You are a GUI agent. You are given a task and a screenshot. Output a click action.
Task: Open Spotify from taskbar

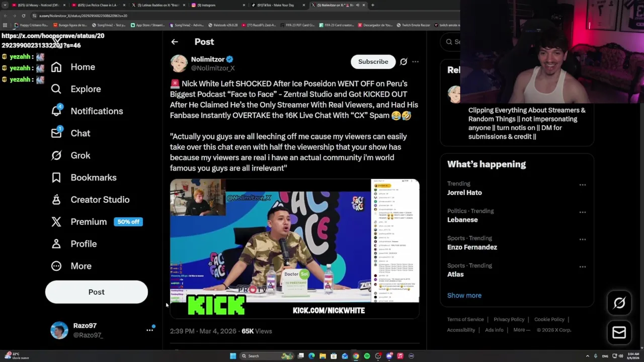pos(367,356)
